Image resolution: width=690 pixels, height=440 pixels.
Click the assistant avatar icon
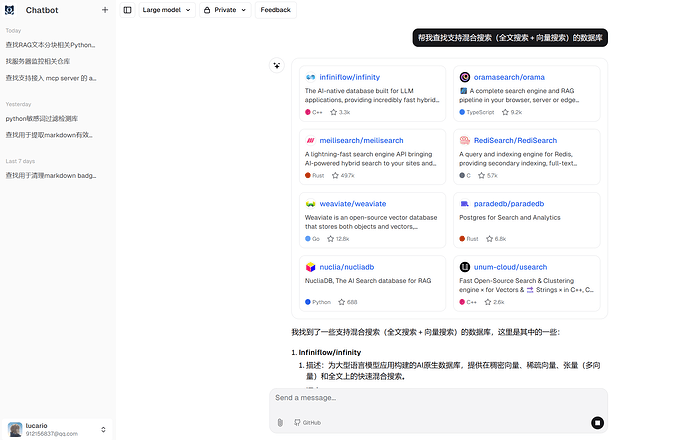point(276,66)
